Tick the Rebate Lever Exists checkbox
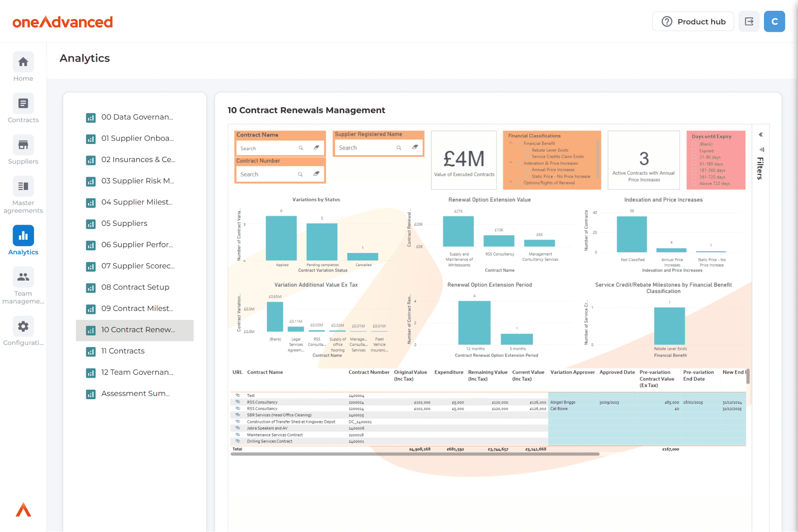This screenshot has height=532, width=798. point(527,150)
